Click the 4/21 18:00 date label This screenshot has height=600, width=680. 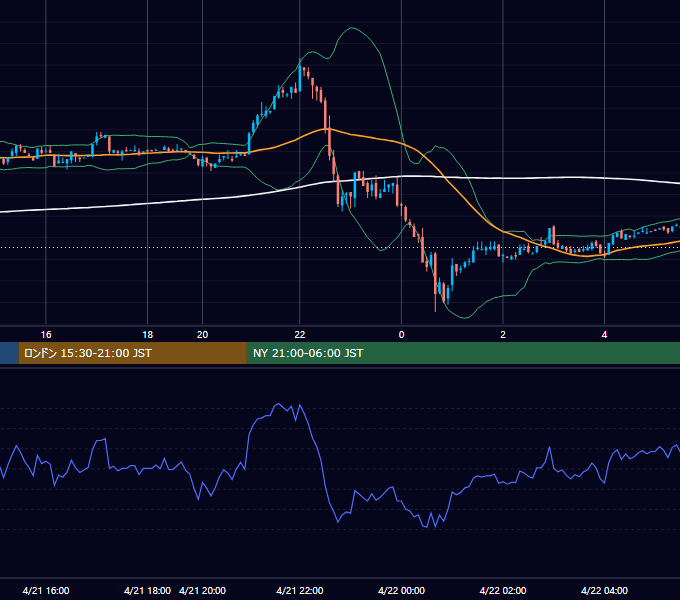[x=147, y=590]
